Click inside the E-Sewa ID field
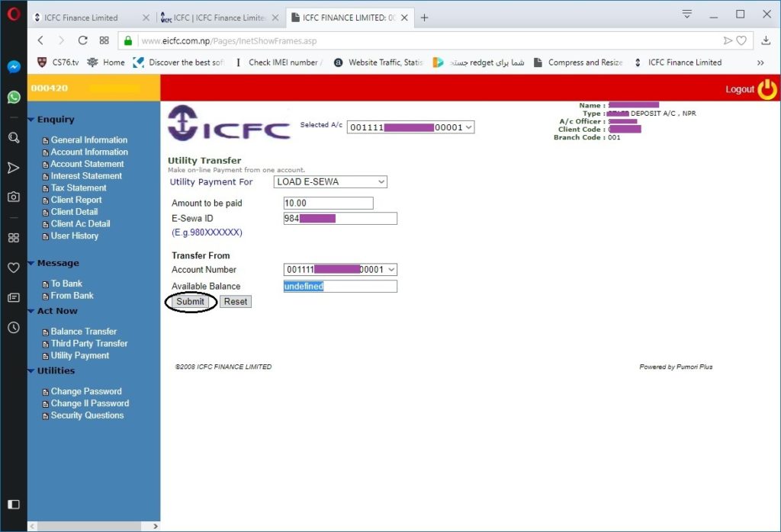Screen dimensions: 781x532 (x=339, y=218)
